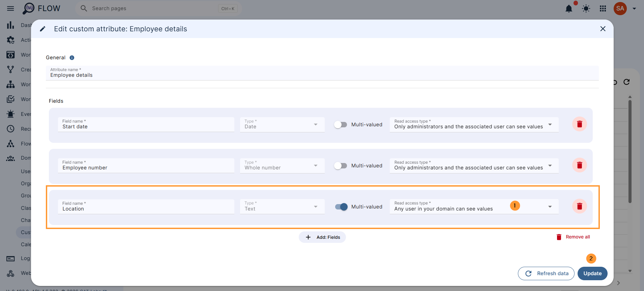
Task: Click Add: Fields button
Action: pos(322,237)
